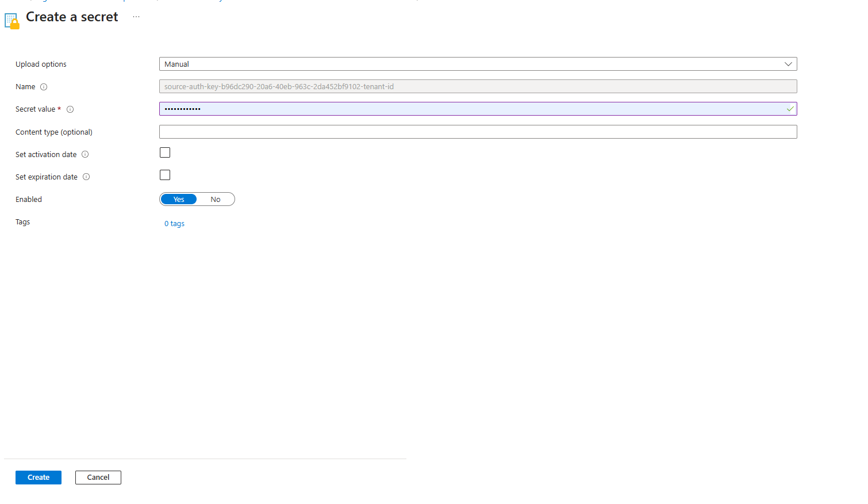Enable the Set activation date checkbox
868x504 pixels.
[x=165, y=152]
